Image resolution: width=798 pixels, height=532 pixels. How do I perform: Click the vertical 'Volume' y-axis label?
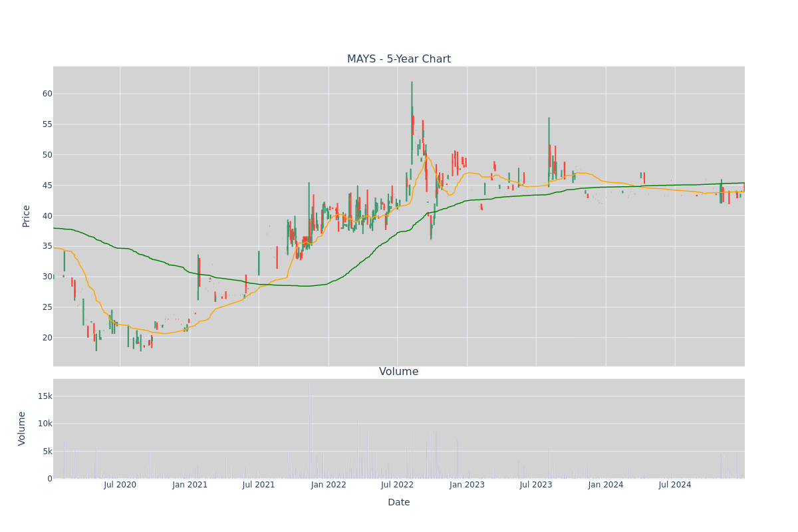(x=23, y=428)
